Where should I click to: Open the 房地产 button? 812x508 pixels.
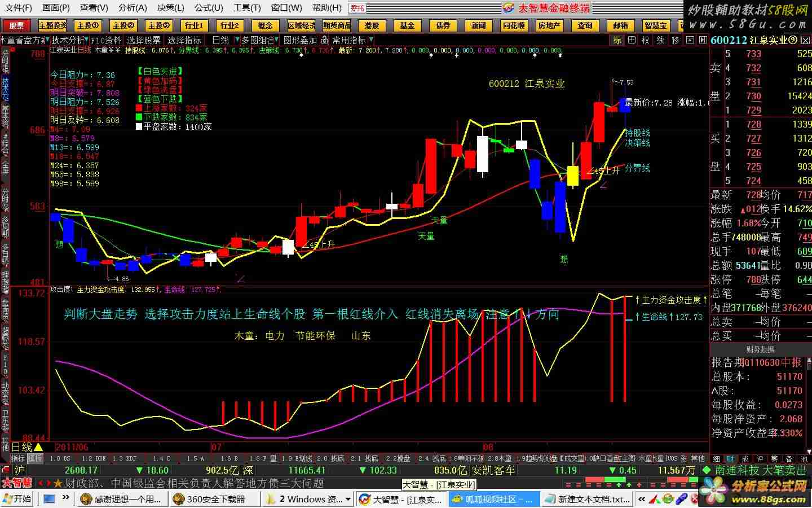point(549,25)
